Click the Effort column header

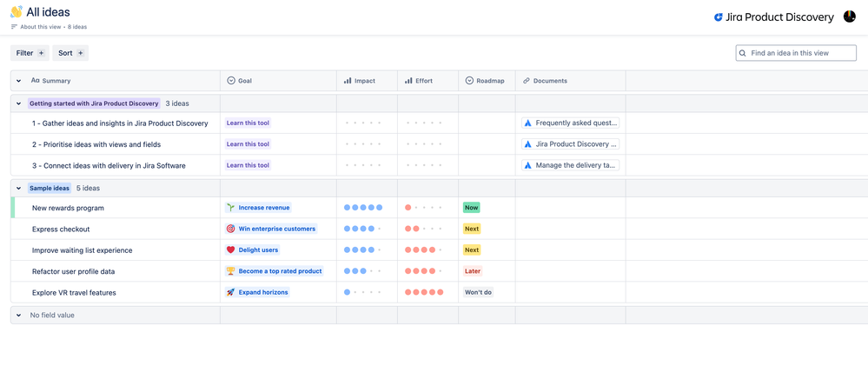[x=427, y=81]
